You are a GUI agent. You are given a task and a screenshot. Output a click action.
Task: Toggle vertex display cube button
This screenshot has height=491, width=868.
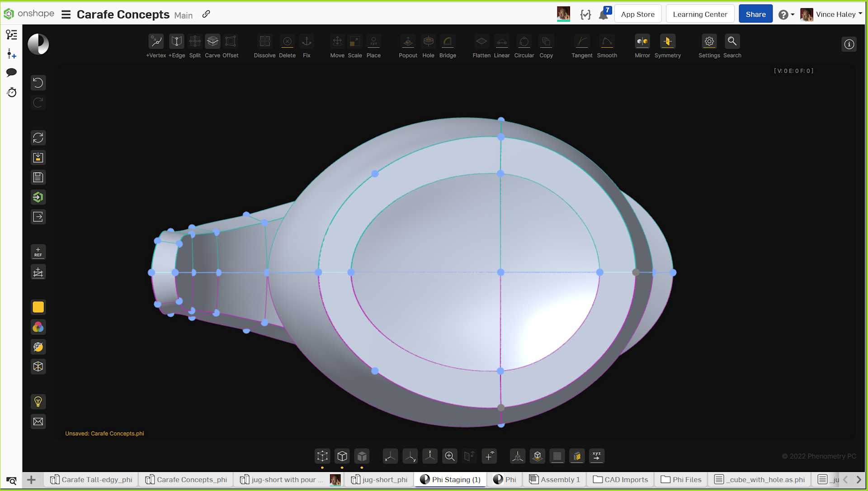tap(322, 456)
